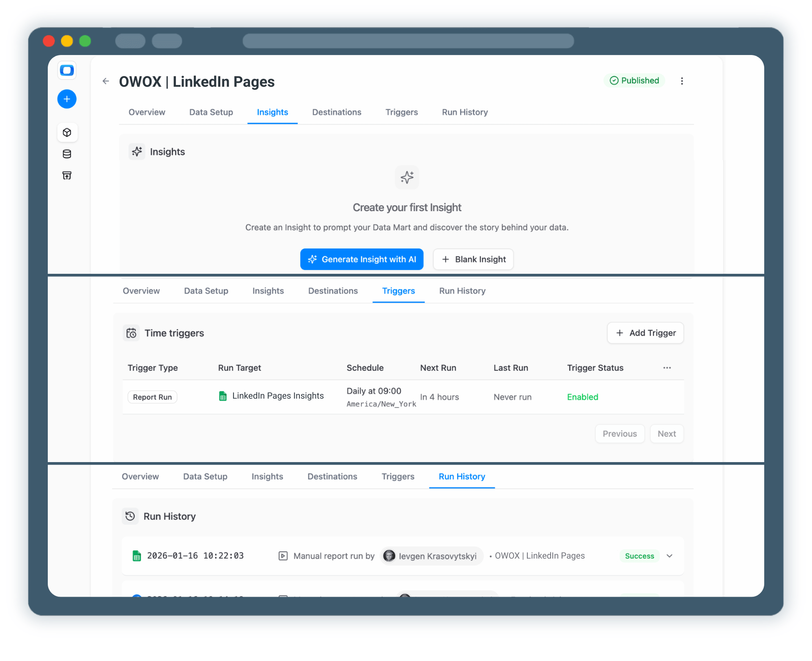
Task: Go back using the back arrow
Action: [105, 81]
